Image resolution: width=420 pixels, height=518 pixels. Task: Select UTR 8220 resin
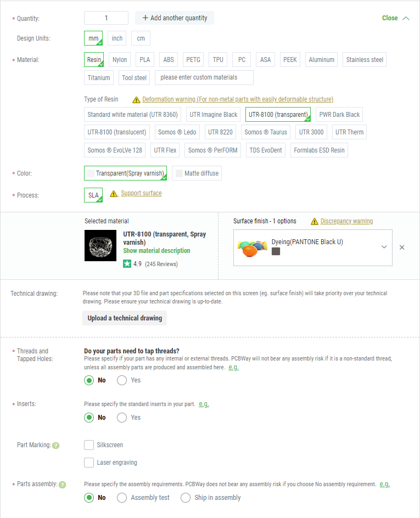coord(220,132)
